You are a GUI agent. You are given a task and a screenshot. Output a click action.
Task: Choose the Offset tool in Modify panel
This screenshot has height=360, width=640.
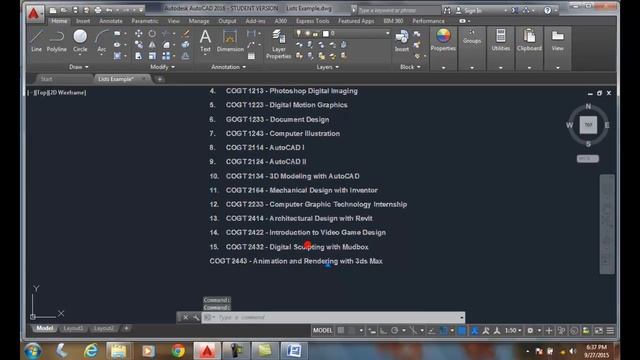[185, 56]
